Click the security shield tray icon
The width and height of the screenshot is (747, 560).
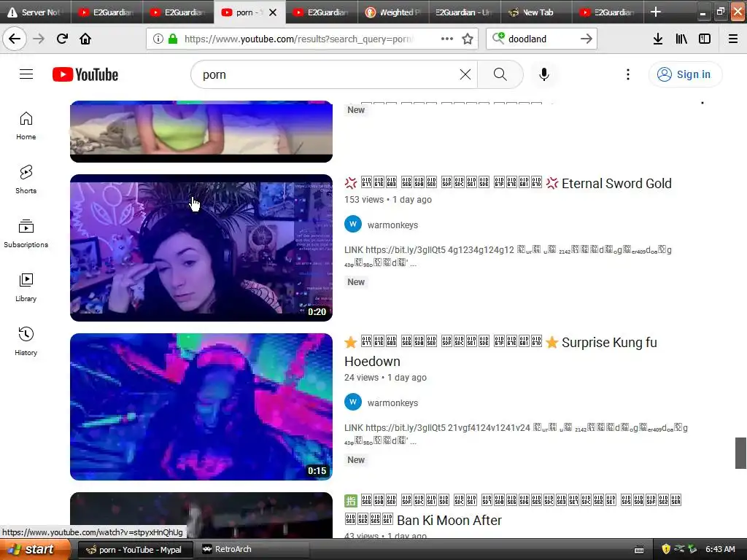pos(665,549)
